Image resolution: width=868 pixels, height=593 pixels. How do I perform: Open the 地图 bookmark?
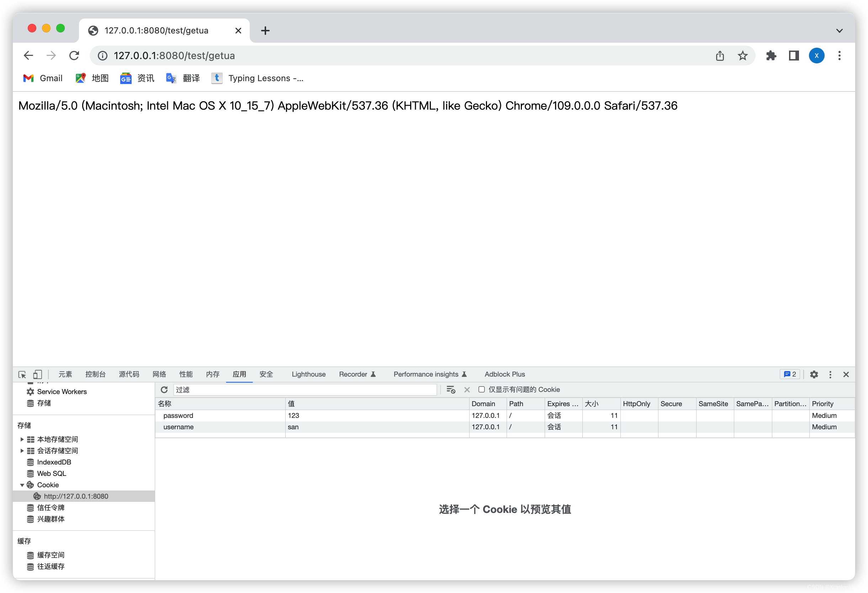click(92, 78)
